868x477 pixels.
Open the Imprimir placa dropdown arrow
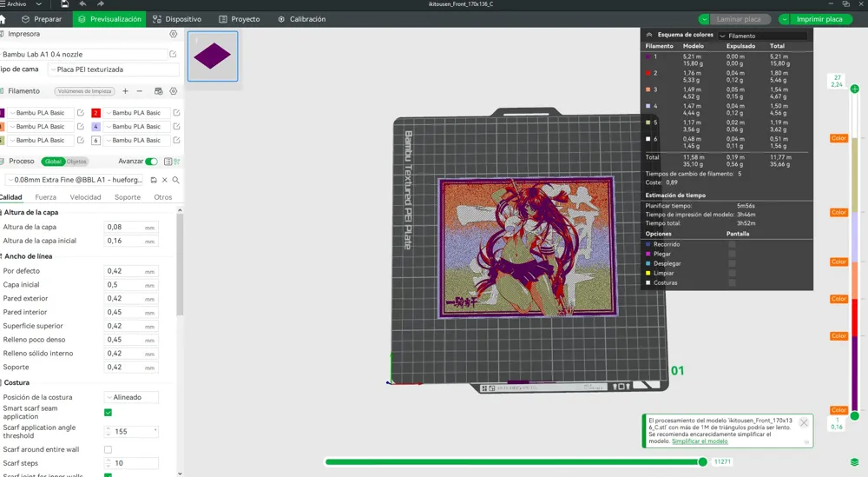coord(784,19)
